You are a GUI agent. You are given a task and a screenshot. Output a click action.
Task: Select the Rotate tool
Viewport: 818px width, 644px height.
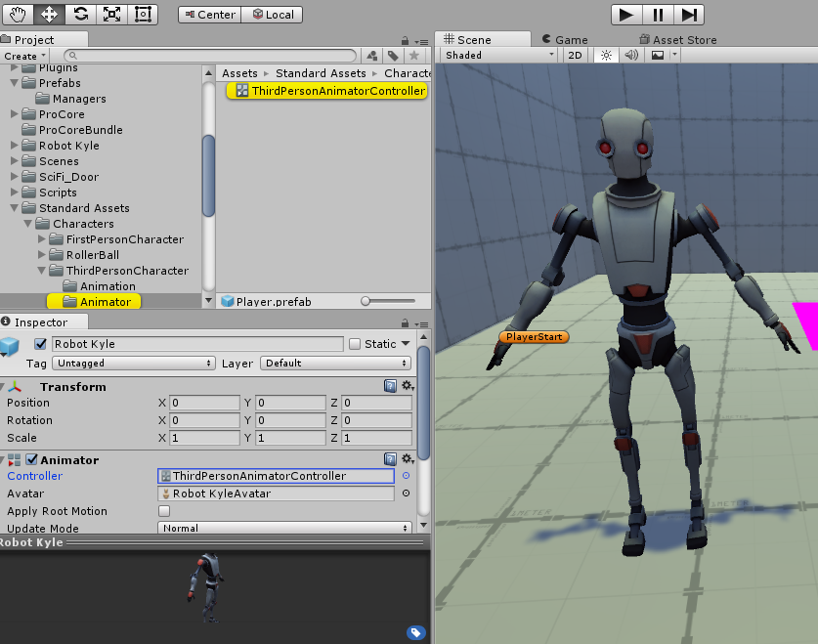[80, 14]
